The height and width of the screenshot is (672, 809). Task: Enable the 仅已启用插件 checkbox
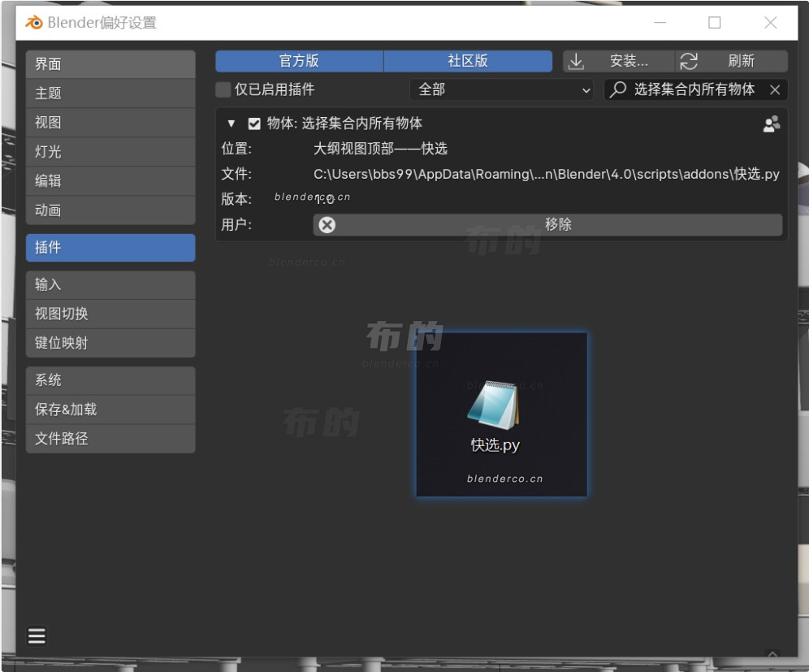(x=223, y=89)
